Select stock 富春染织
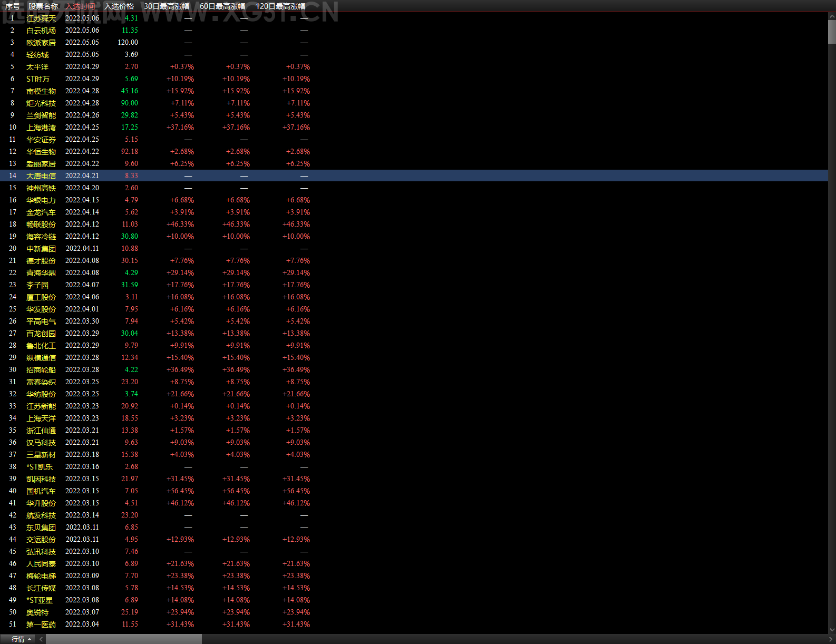Image resolution: width=836 pixels, height=644 pixels. 41,382
